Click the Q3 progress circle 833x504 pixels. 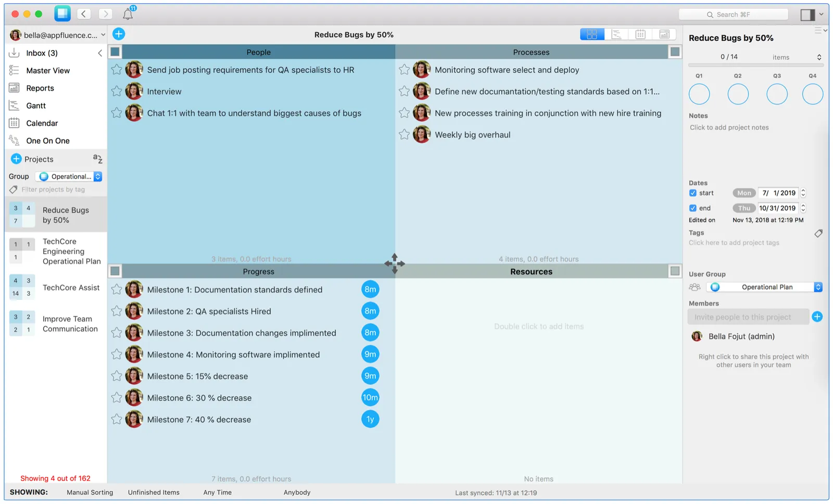pos(777,94)
